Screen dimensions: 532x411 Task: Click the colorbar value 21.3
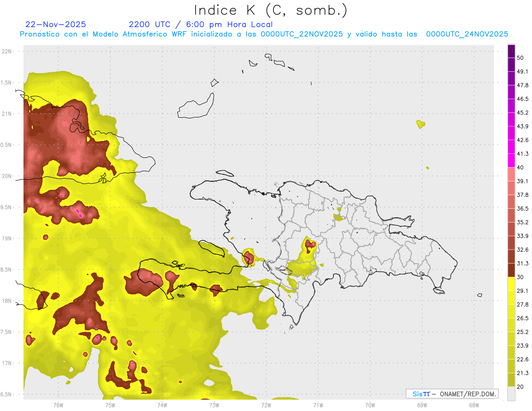pyautogui.click(x=523, y=373)
